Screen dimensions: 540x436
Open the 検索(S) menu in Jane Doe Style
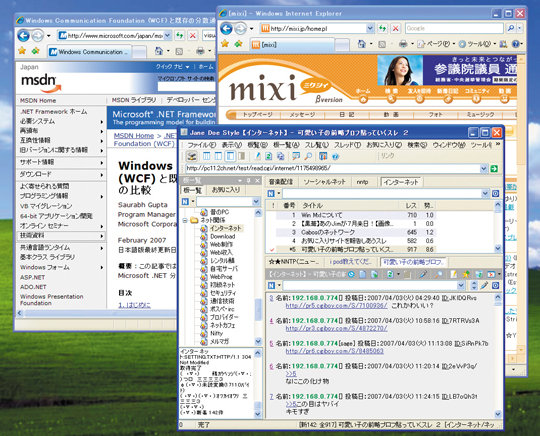(x=417, y=145)
